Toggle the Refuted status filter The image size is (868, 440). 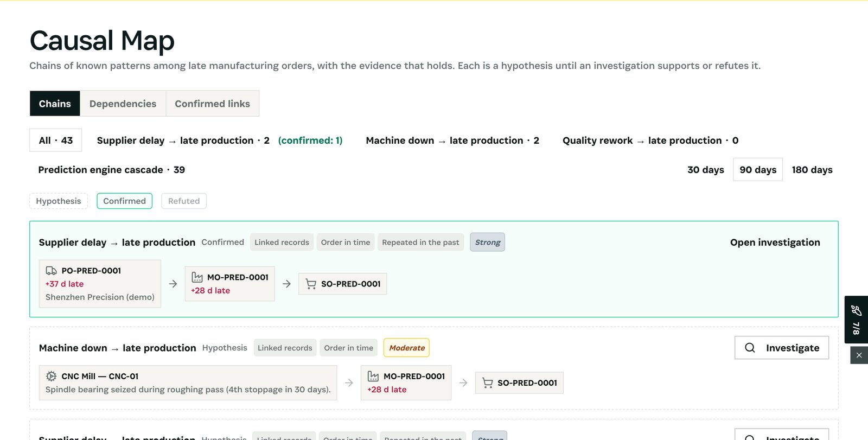(x=184, y=201)
